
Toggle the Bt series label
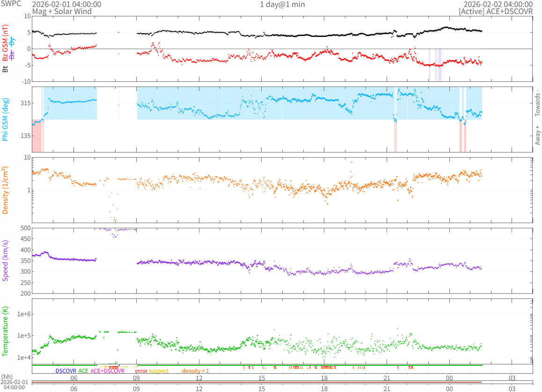(x=6, y=69)
